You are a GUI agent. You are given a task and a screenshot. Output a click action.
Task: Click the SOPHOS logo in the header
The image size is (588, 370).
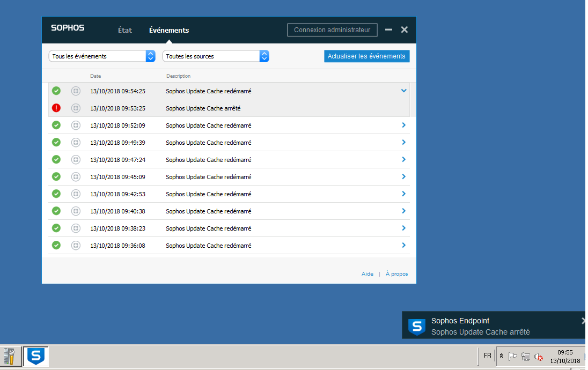[68, 28]
